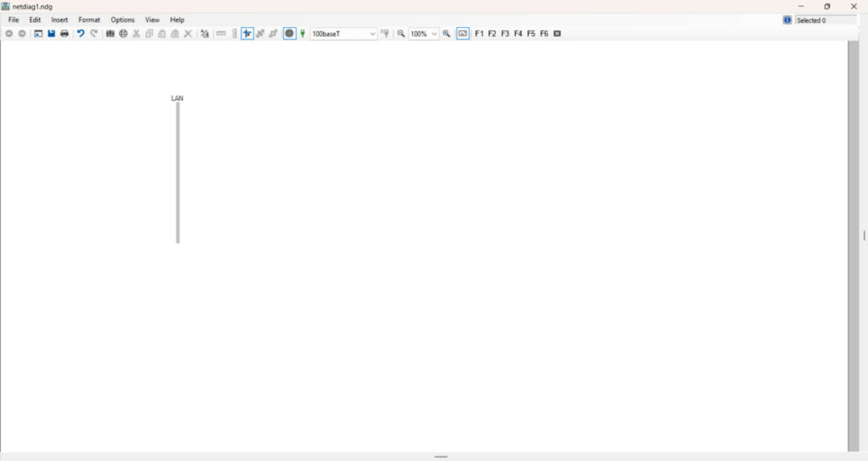Click the right-edge panel splitter handle

pyautogui.click(x=864, y=236)
